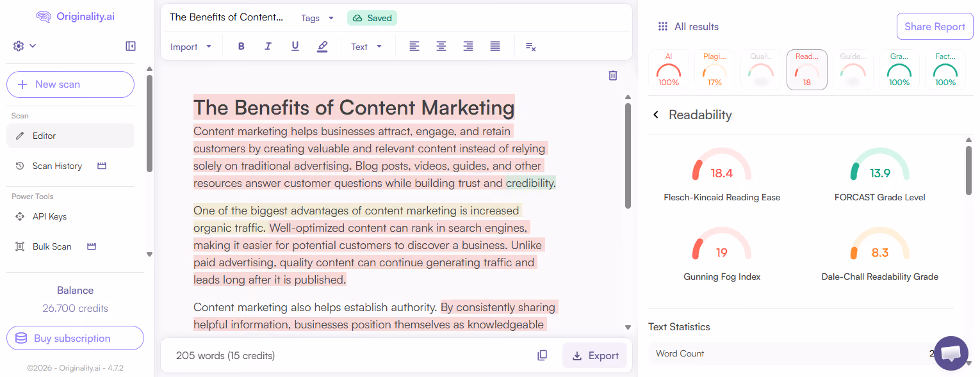The width and height of the screenshot is (980, 377).
Task: Click the 205 words (15 credits) counter
Action: click(225, 355)
